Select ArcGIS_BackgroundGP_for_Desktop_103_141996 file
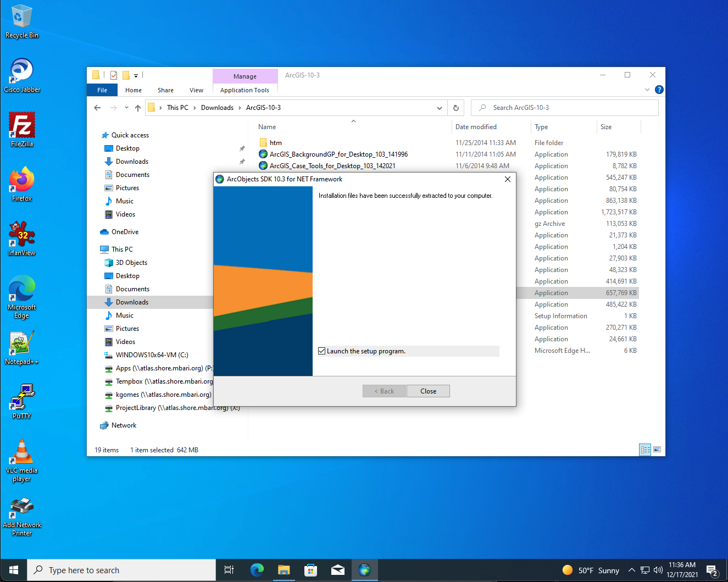 click(x=338, y=154)
